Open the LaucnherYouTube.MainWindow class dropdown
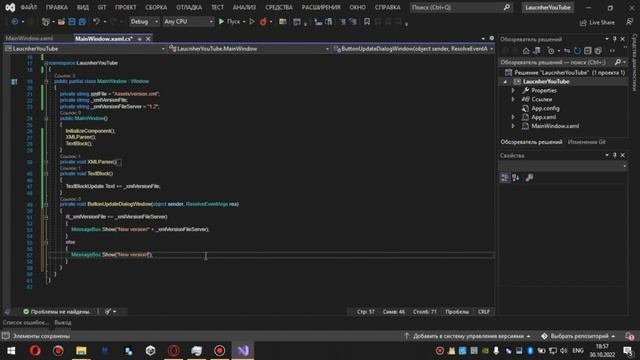The height and width of the screenshot is (360, 640). point(249,49)
